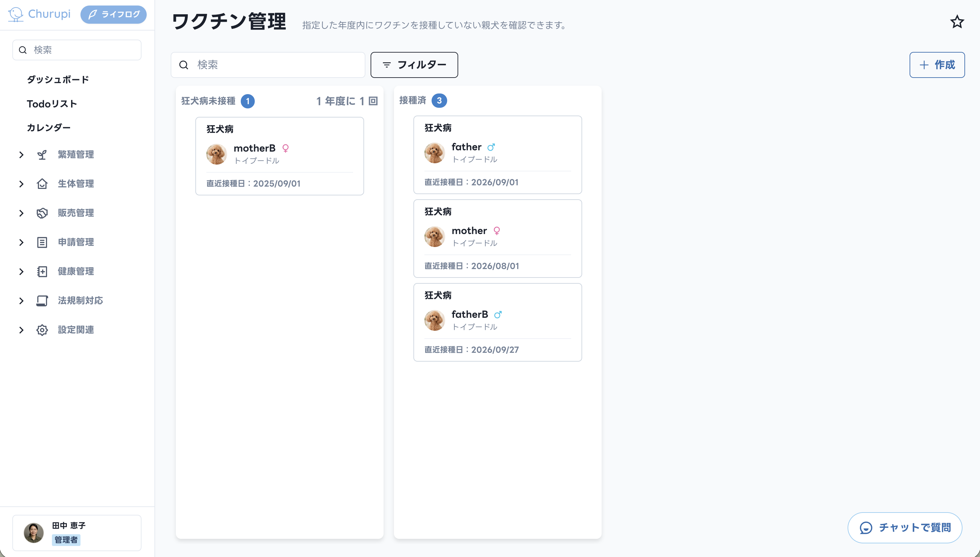Click motherB's dog avatar thumbnail
The width and height of the screenshot is (980, 557).
tap(217, 154)
